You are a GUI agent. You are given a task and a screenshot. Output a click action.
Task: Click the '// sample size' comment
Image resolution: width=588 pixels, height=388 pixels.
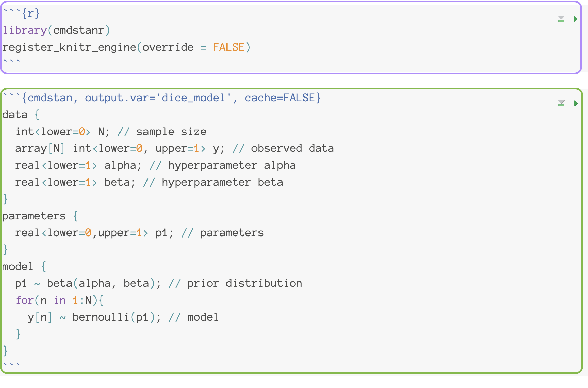[x=162, y=132]
